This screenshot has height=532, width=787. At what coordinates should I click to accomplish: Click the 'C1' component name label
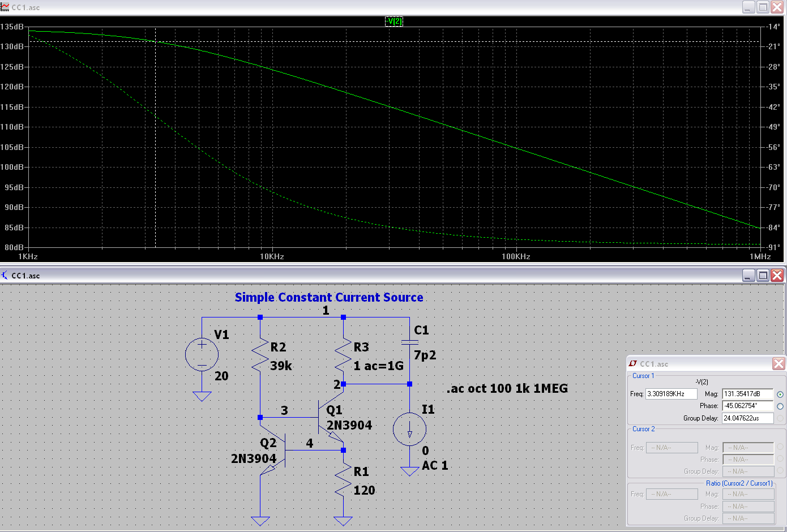pyautogui.click(x=421, y=330)
